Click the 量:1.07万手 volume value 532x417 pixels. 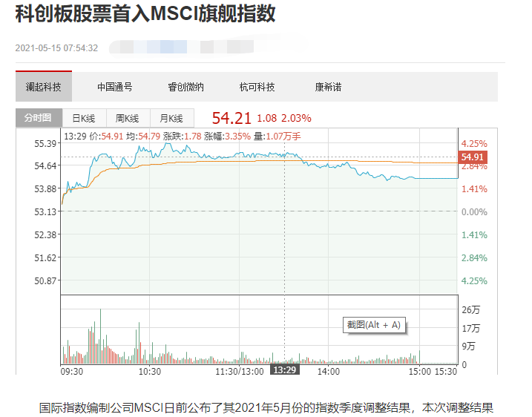pos(278,137)
